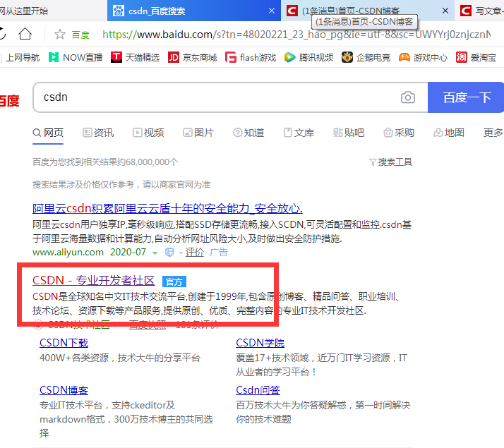Open the CSDN学院 sublink

(x=260, y=343)
